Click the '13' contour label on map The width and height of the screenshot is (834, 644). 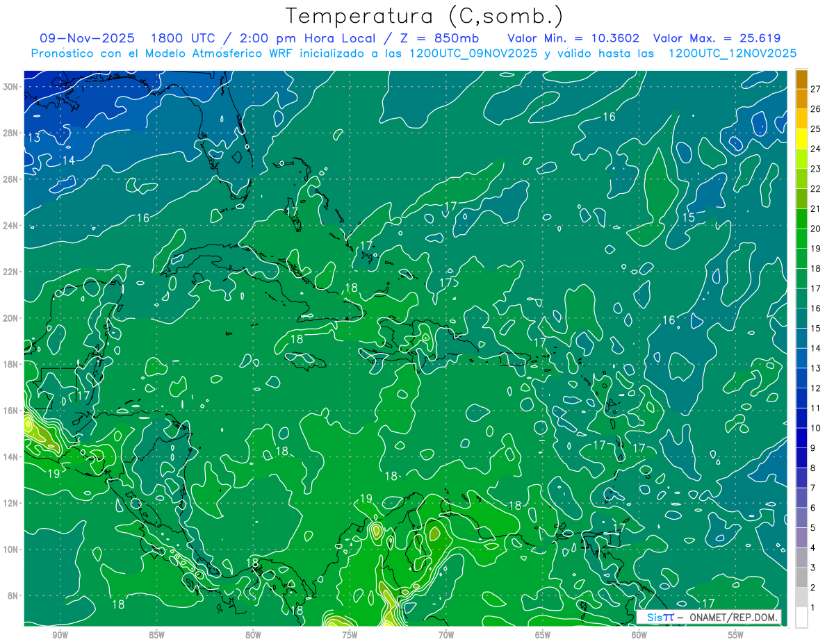[x=33, y=138]
